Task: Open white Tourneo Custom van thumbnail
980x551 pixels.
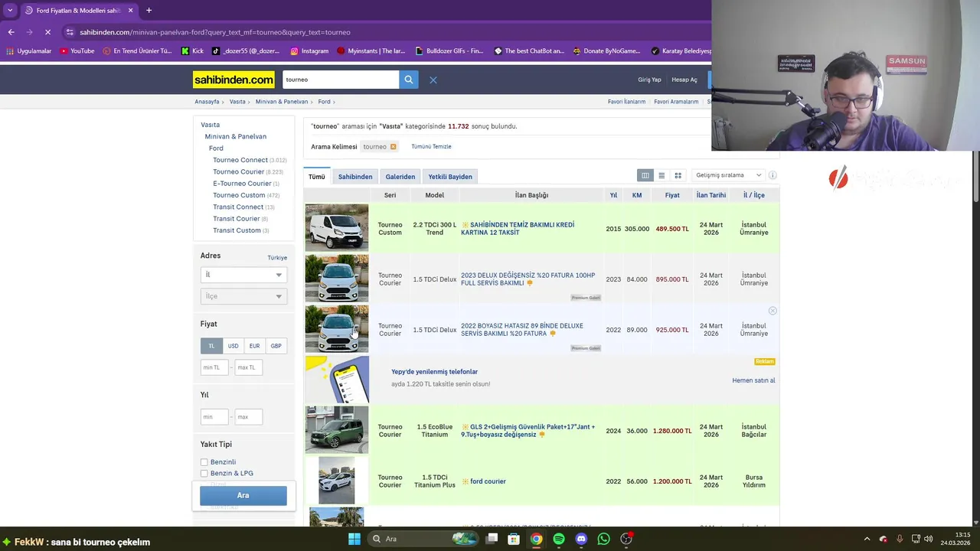Action: point(337,228)
